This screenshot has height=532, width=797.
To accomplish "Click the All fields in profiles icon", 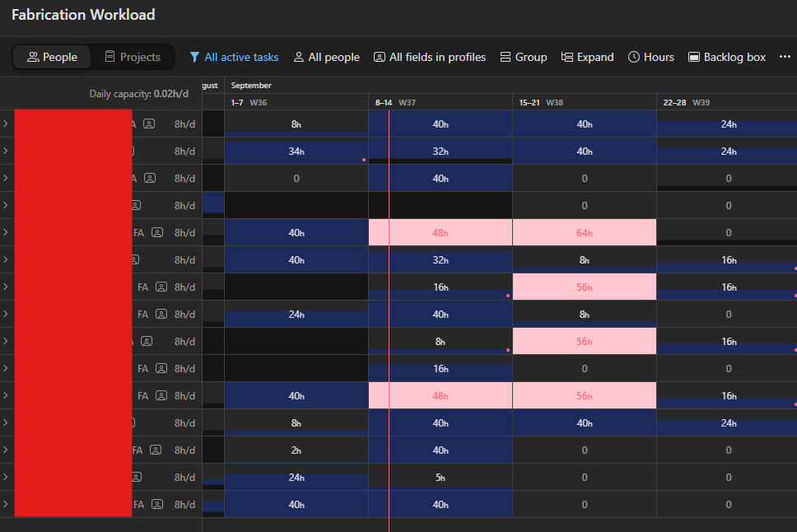I will 380,58.
